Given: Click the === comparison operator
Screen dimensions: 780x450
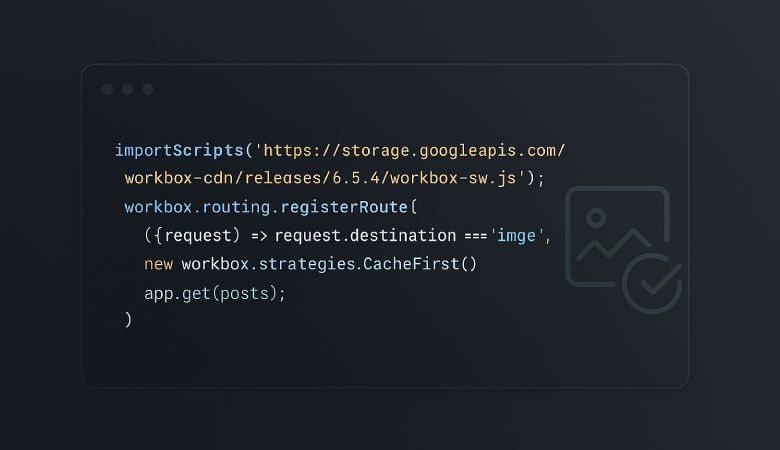Looking at the screenshot, I should coord(475,236).
